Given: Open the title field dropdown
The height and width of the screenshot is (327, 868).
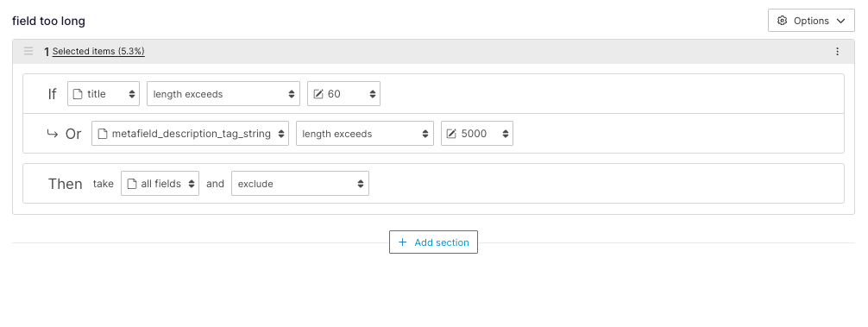Looking at the screenshot, I should click(x=104, y=94).
